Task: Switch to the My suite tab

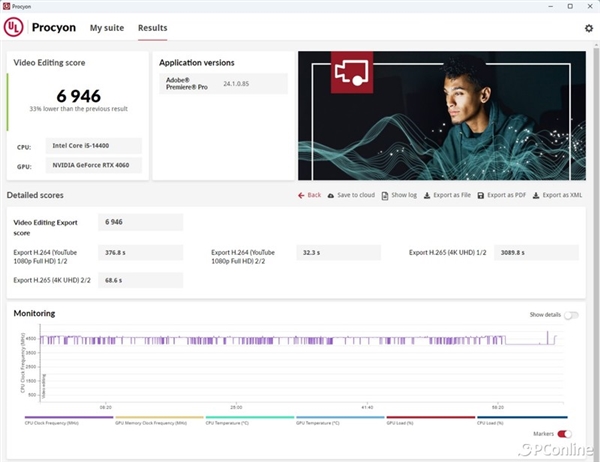Action: click(106, 28)
